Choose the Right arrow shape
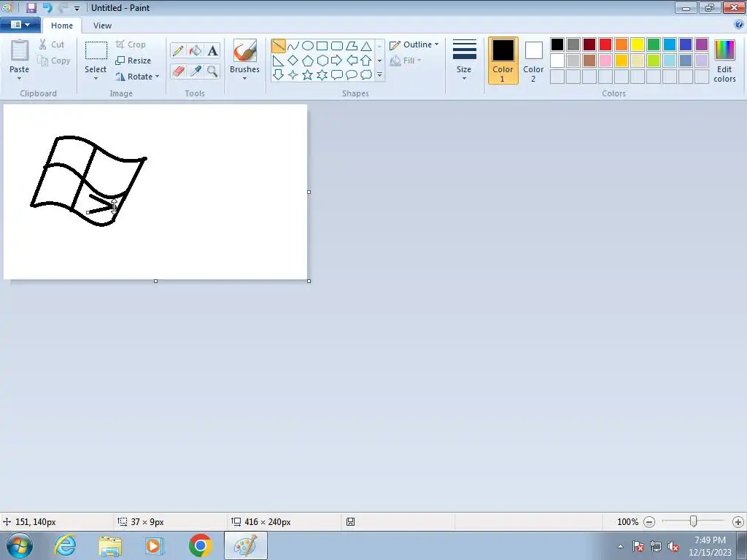This screenshot has height=560, width=747. tap(337, 61)
